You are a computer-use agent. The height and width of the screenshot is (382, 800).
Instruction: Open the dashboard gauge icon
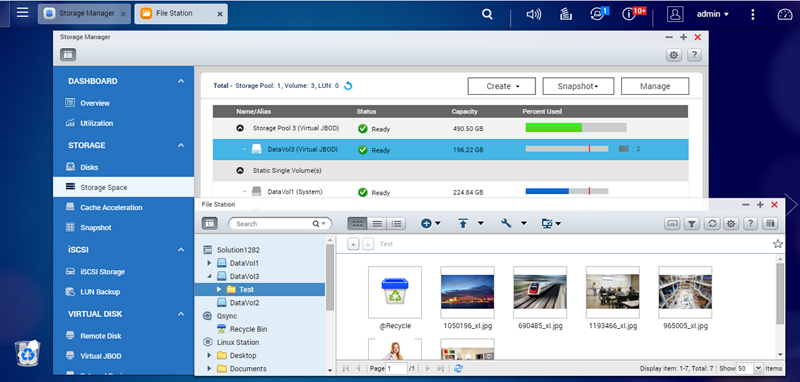click(785, 14)
